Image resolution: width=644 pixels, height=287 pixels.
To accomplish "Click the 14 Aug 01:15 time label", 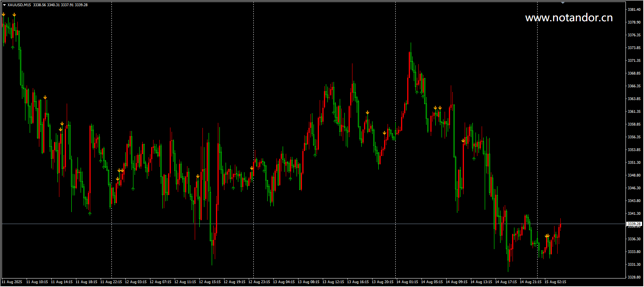I will pyautogui.click(x=407, y=282).
